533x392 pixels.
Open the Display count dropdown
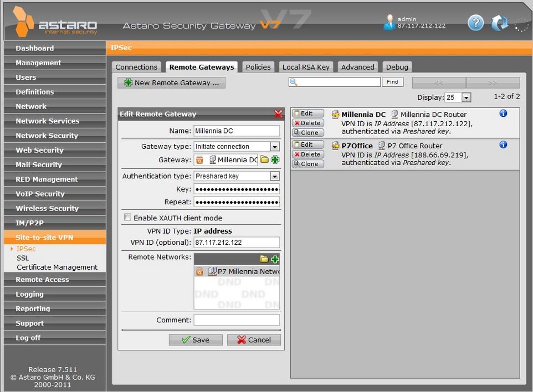point(467,97)
